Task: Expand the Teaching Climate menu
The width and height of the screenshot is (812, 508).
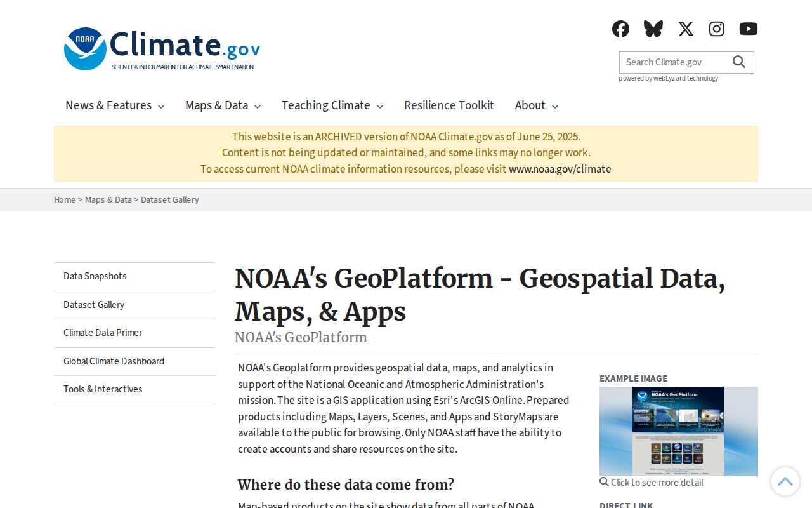Action: 332,105
